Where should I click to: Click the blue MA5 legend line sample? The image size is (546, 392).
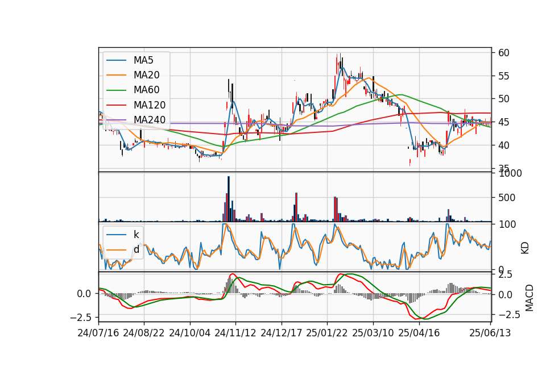tap(116, 60)
